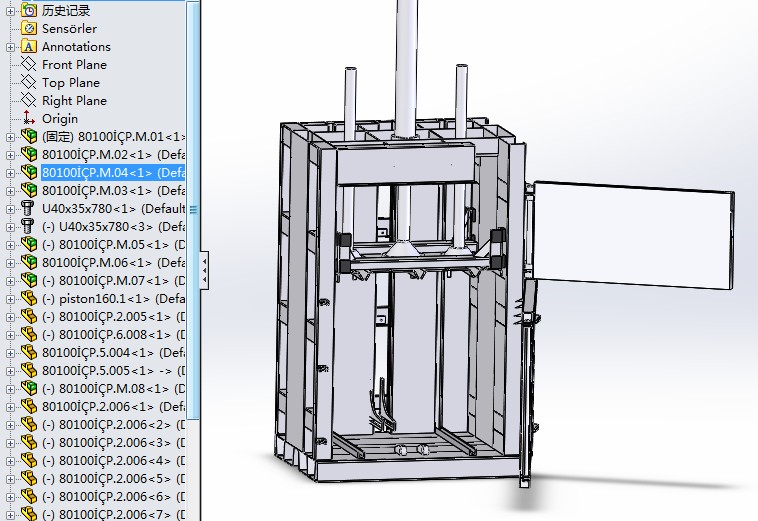Click the Right Plane icon
The width and height of the screenshot is (758, 521).
(x=29, y=101)
